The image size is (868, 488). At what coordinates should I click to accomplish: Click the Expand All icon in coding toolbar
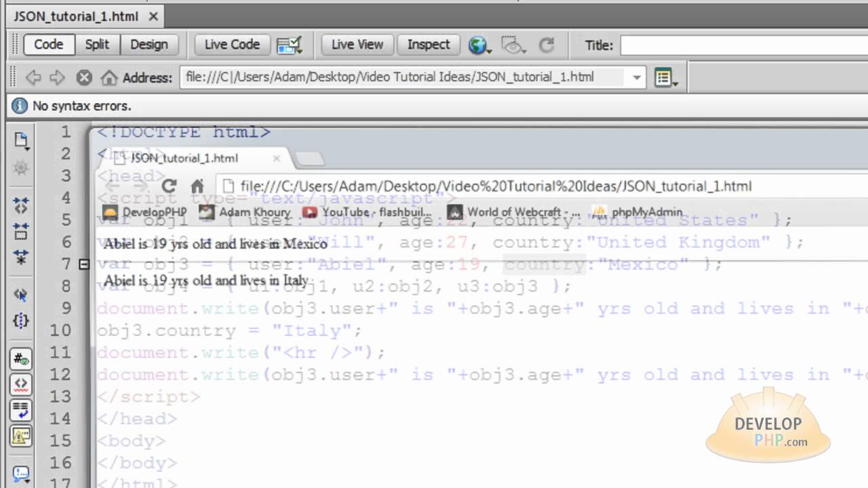click(x=21, y=256)
